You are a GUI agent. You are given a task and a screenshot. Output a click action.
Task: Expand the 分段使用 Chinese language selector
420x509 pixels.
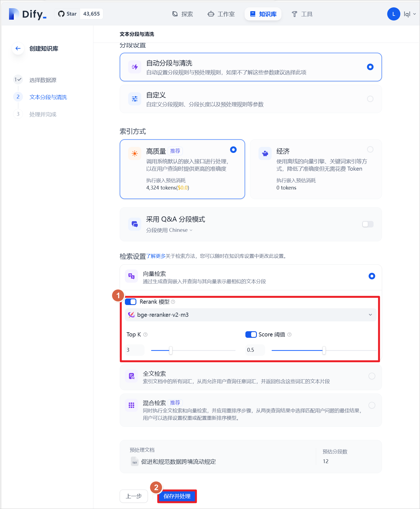(x=169, y=230)
